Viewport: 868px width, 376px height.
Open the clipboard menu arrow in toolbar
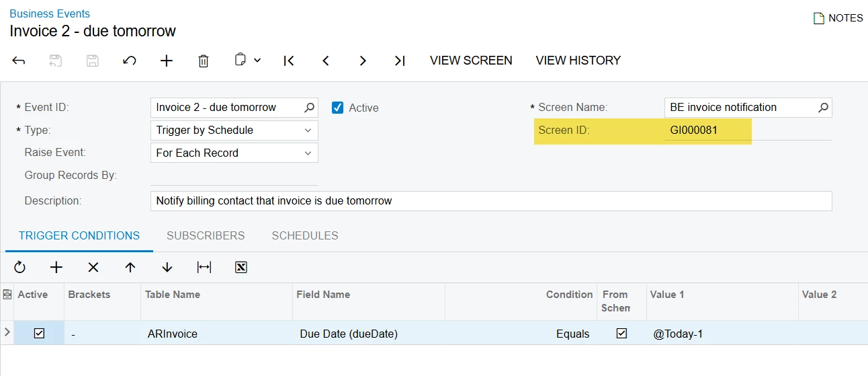(257, 61)
